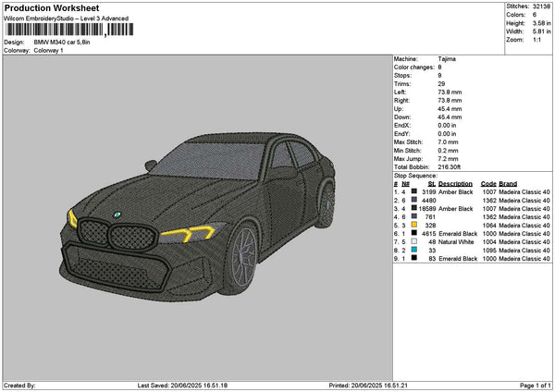Click the BMW badge on the car hood
The height and width of the screenshot is (392, 555).
tap(118, 214)
